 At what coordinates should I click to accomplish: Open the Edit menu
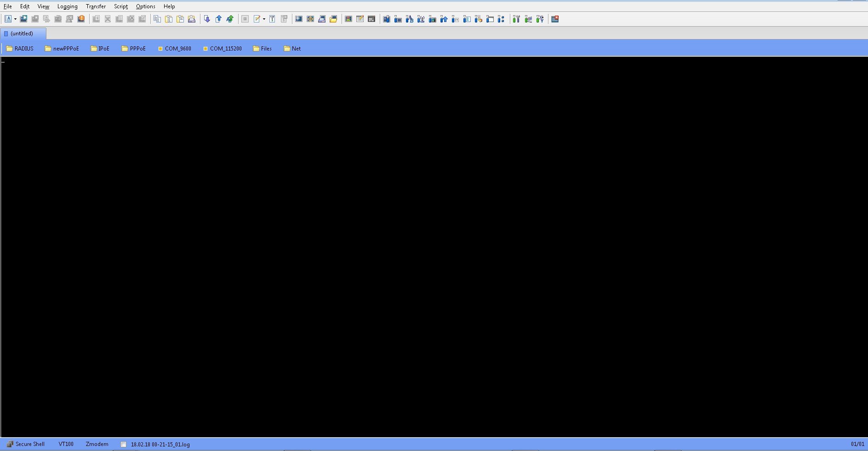coord(25,6)
